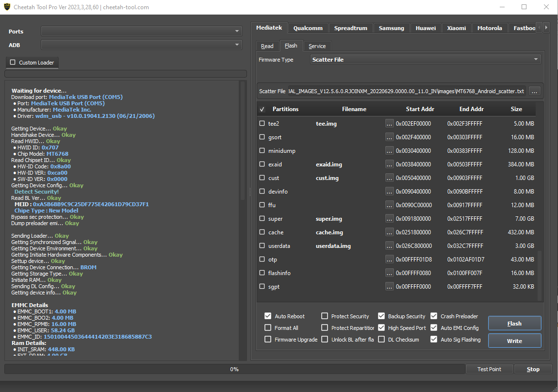The image size is (558, 392).
Task: Click the partition table vertical scrollbar
Action: point(540,276)
